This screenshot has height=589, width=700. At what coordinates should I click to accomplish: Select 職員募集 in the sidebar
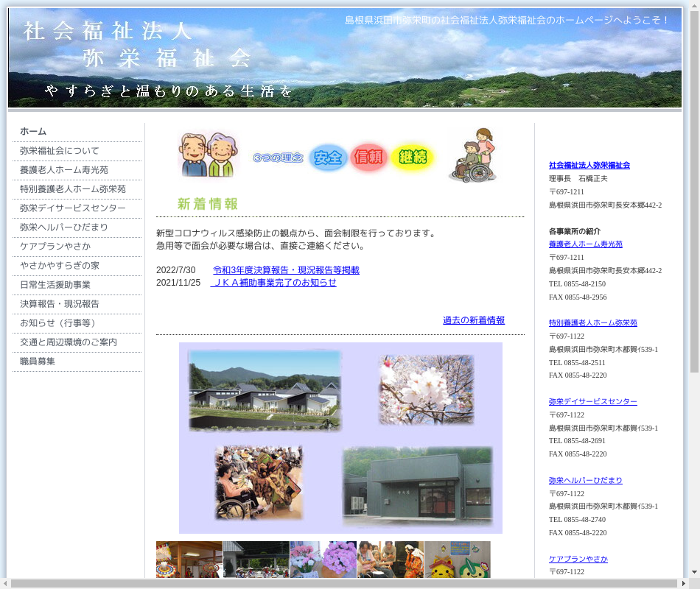(x=38, y=361)
